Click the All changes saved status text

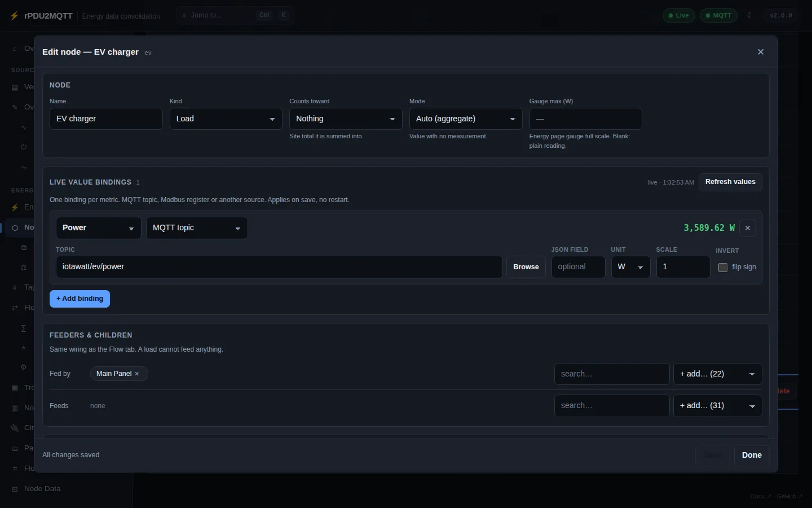click(71, 455)
